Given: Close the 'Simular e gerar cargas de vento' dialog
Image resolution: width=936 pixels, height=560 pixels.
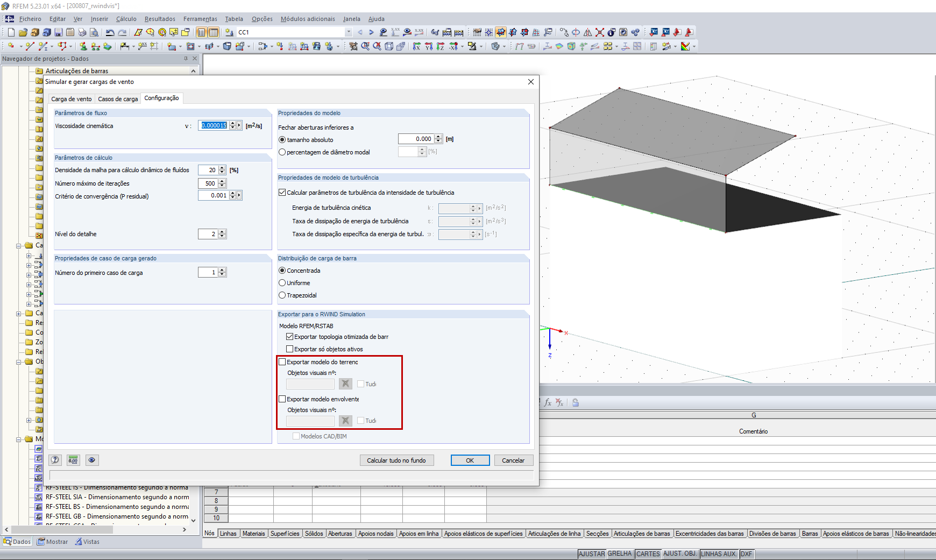Looking at the screenshot, I should (x=531, y=82).
